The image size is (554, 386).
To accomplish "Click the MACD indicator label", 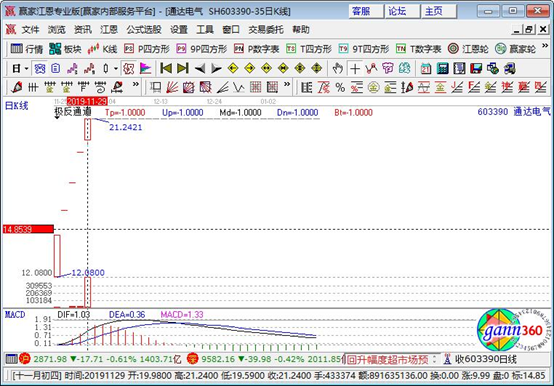I will point(15,314).
